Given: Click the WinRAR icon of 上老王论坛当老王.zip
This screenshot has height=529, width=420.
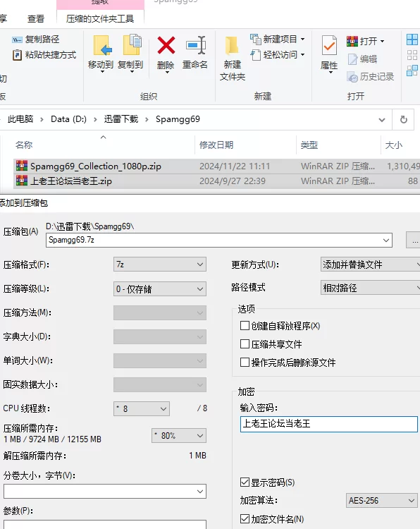Looking at the screenshot, I should pyautogui.click(x=22, y=181).
